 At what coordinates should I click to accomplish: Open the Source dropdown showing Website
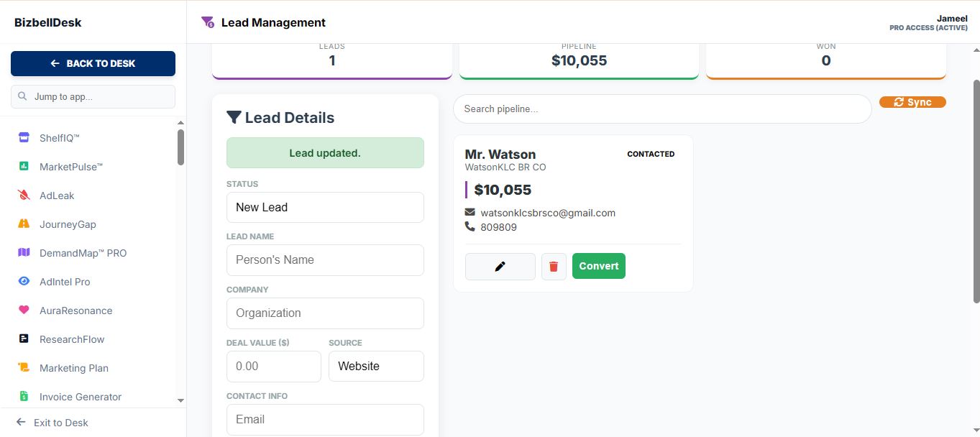coord(376,366)
